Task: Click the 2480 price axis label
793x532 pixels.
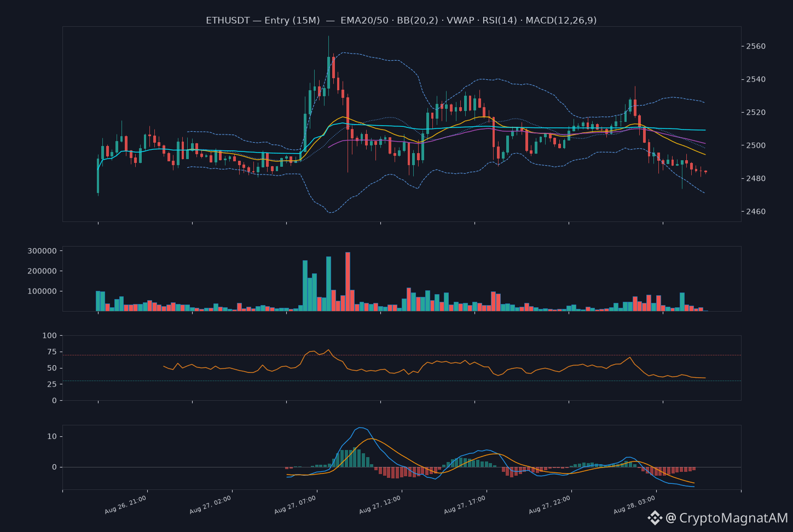Action: click(756, 179)
